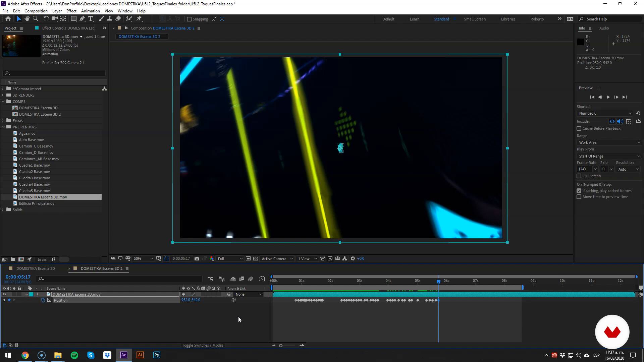
Task: Open the 50% magnification dropdown
Action: click(143, 259)
